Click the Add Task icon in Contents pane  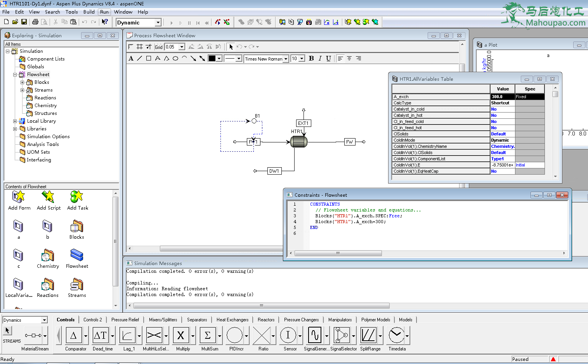77,197
